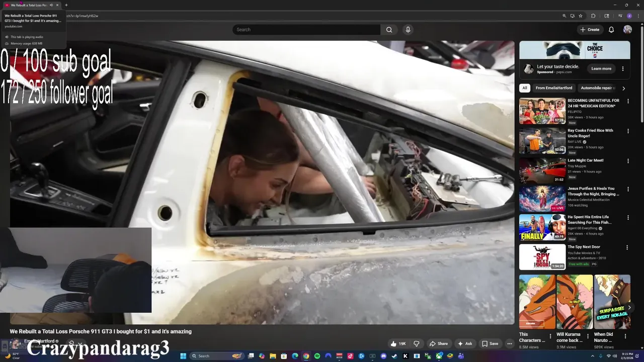Open browser side panel icon
This screenshot has width=644, height=362.
click(607, 16)
